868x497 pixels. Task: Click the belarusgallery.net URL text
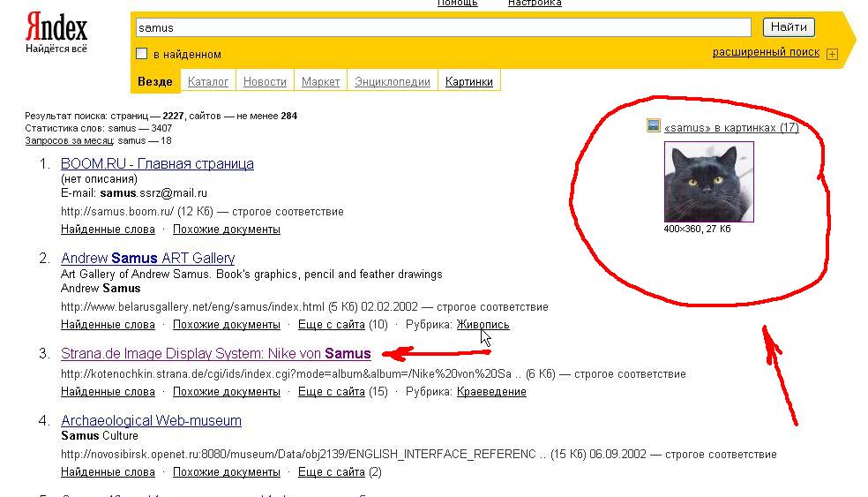click(192, 307)
